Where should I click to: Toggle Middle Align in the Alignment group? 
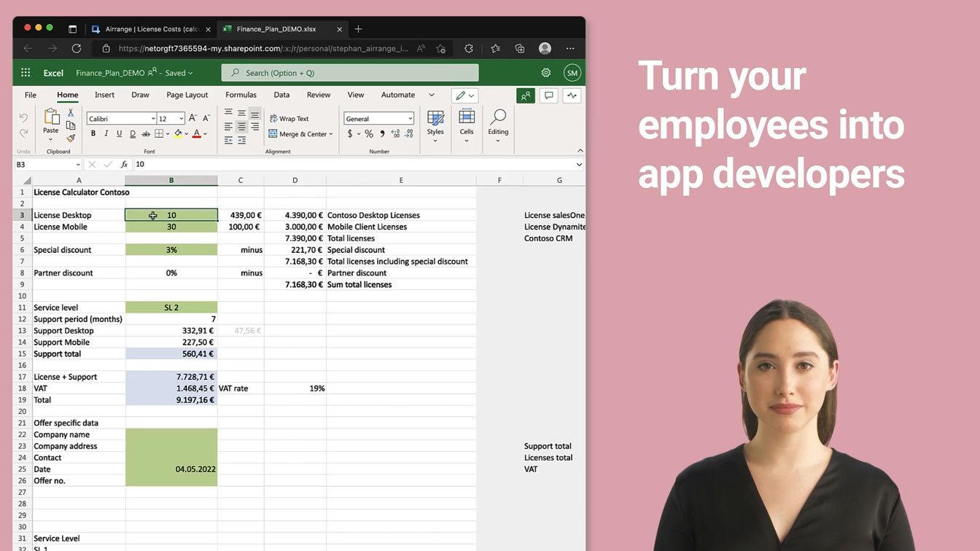241,113
